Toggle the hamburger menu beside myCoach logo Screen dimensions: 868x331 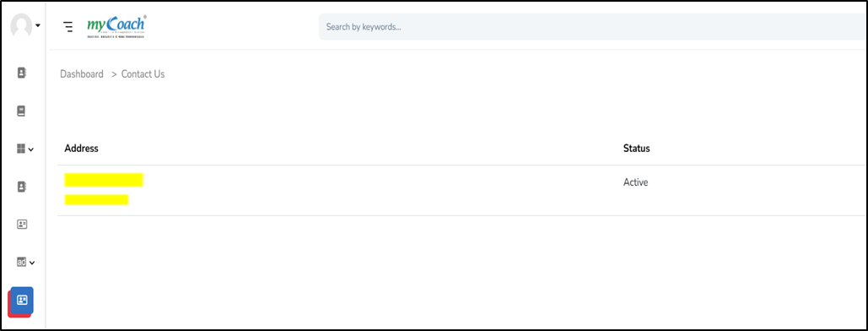pyautogui.click(x=68, y=27)
